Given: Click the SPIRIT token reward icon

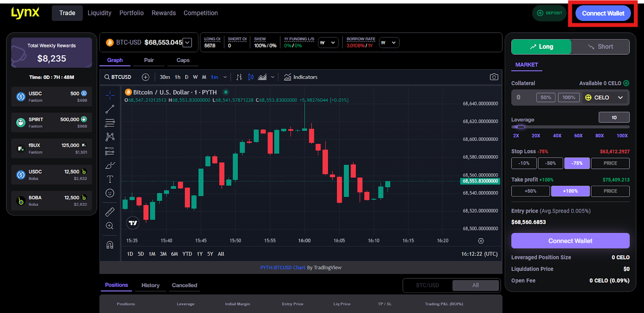Looking at the screenshot, I should click(21, 122).
